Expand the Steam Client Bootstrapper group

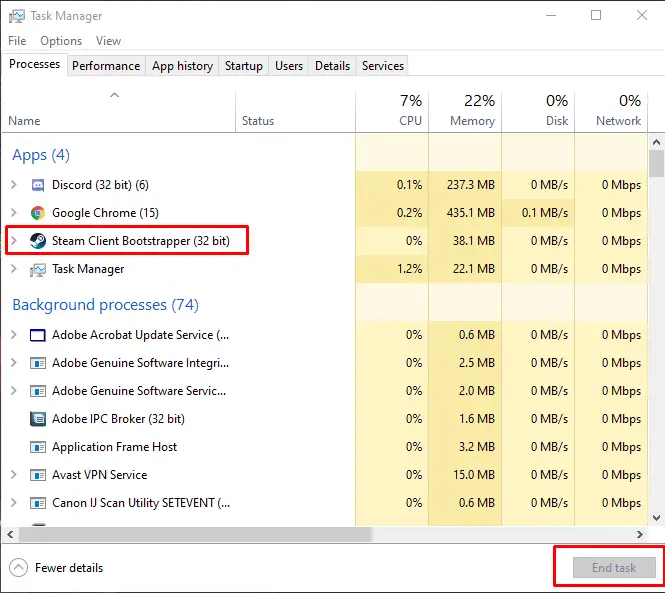[x=14, y=241]
